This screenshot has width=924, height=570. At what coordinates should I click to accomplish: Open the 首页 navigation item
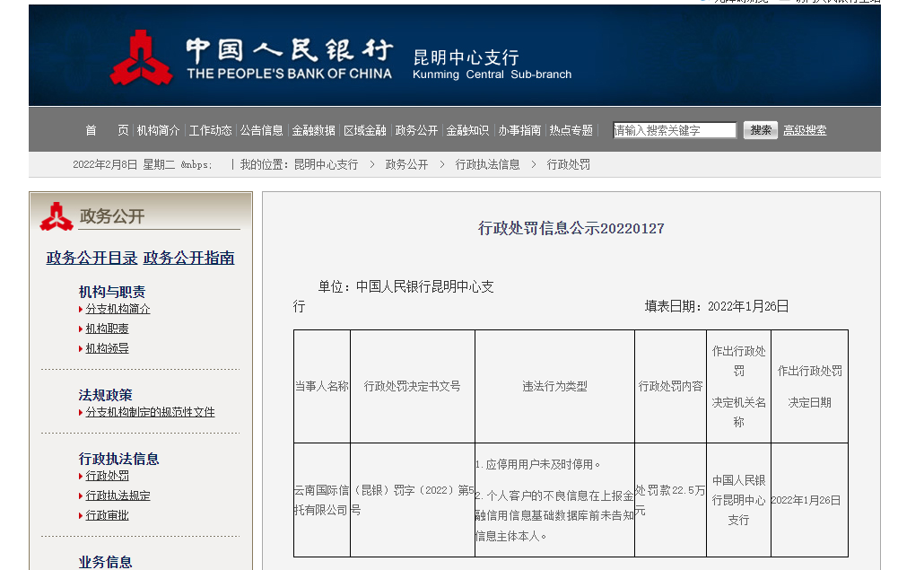tap(107, 130)
